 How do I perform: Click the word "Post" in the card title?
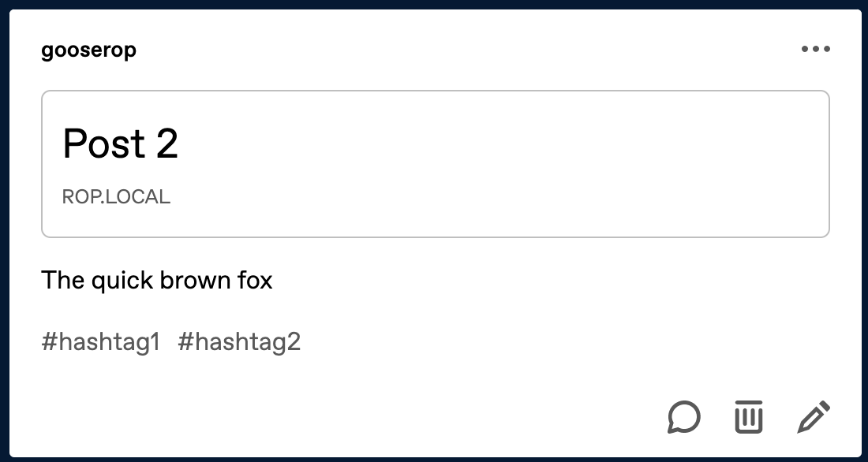[x=104, y=144]
